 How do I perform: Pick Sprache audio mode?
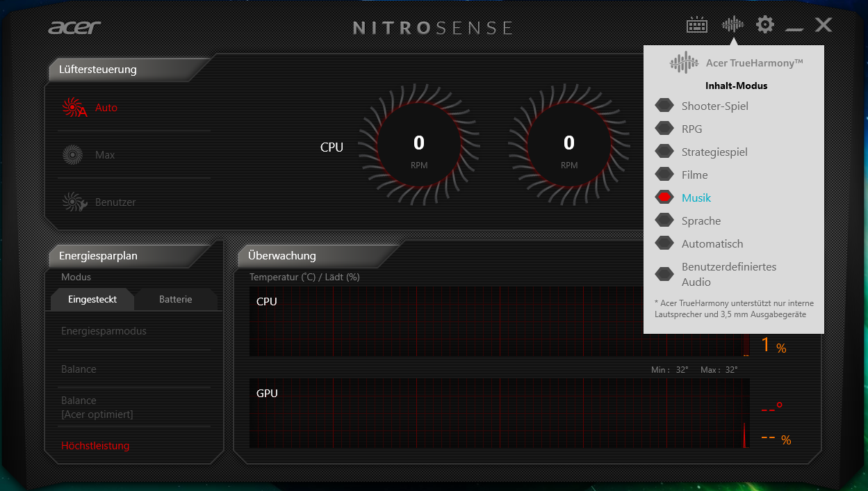coord(701,221)
